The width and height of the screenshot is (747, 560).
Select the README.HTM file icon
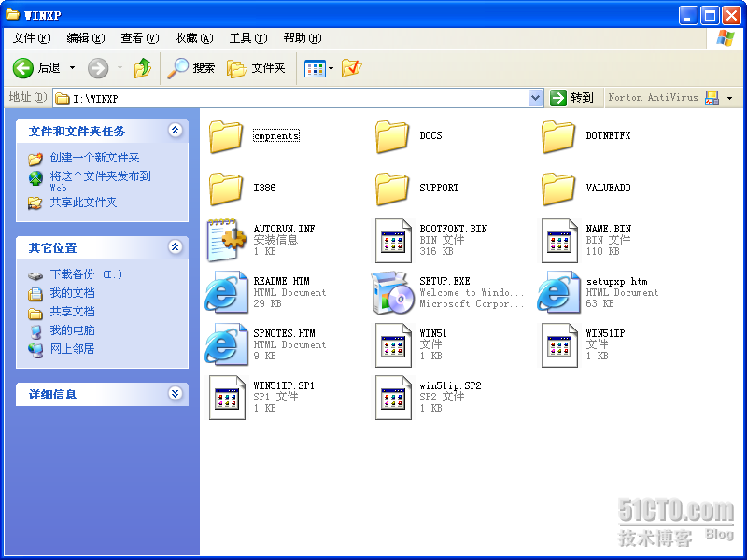pos(226,292)
